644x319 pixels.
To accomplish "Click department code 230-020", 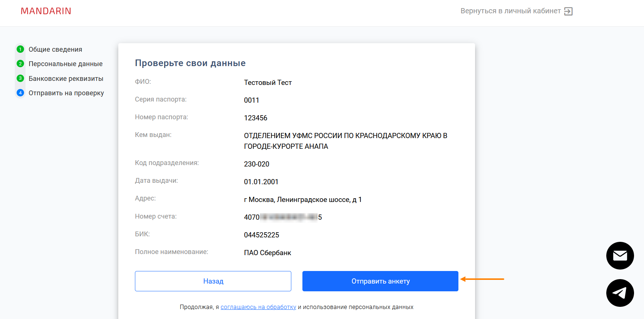I will point(257,164).
